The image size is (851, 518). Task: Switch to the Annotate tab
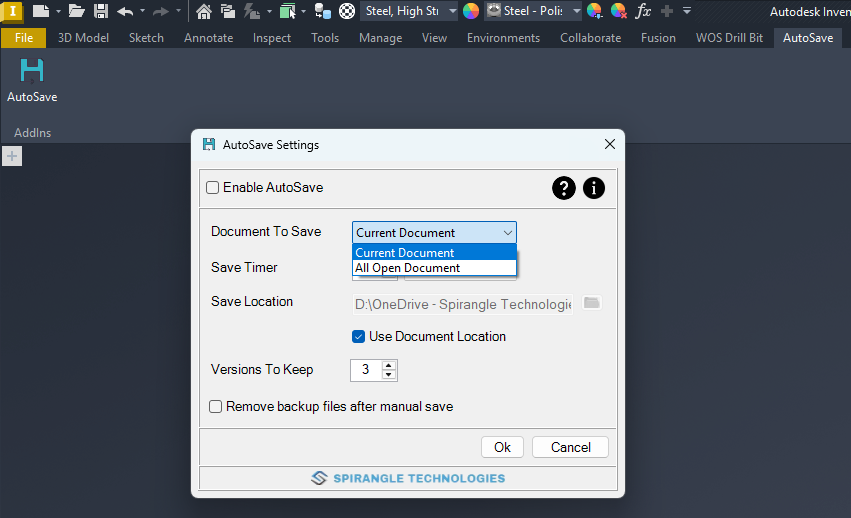coord(208,38)
